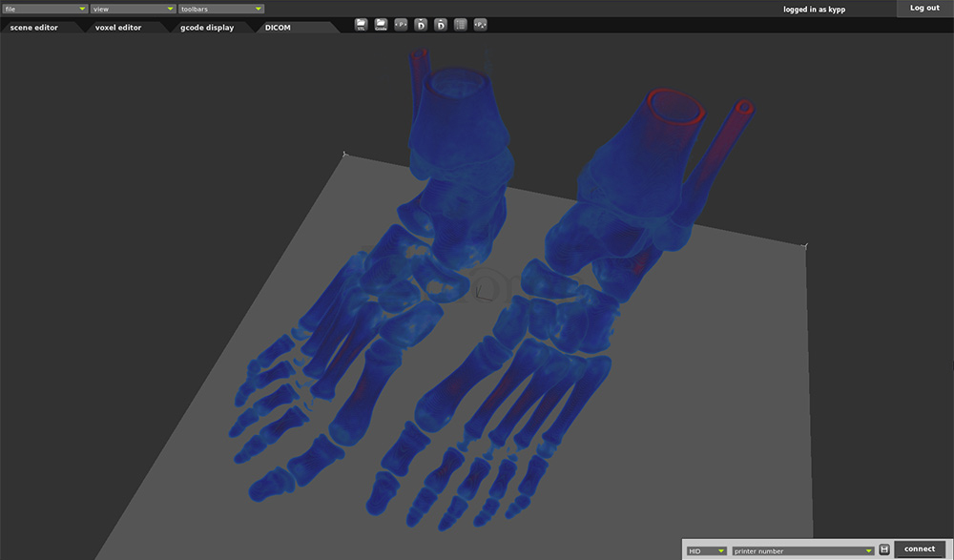Viewport: 954px width, 560px height.
Task: Click the Log out button
Action: coord(924,8)
